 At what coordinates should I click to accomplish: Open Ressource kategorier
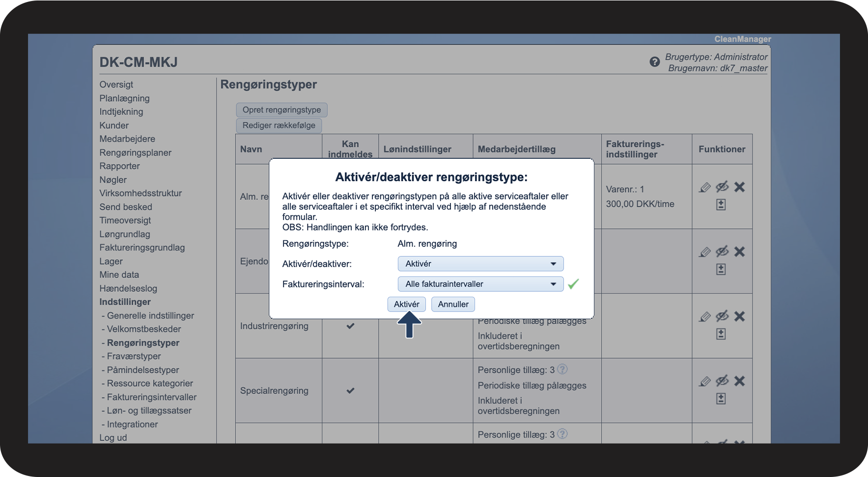click(150, 383)
